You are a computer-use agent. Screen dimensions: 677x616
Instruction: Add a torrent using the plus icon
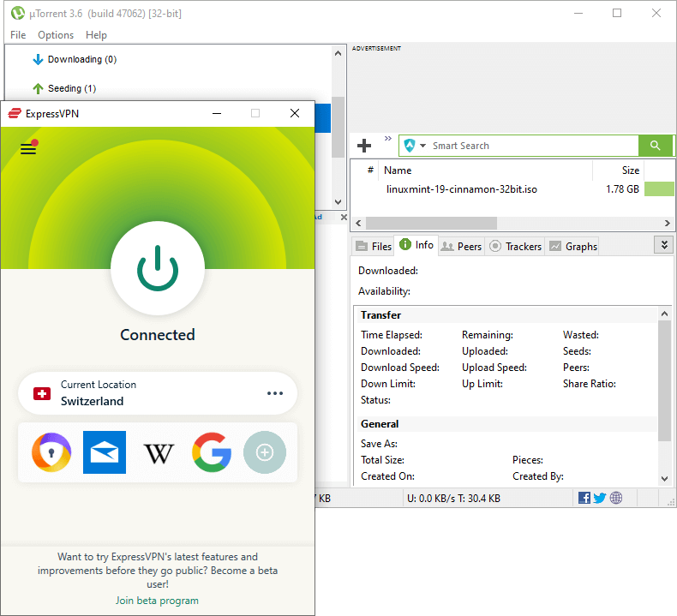pyautogui.click(x=364, y=146)
